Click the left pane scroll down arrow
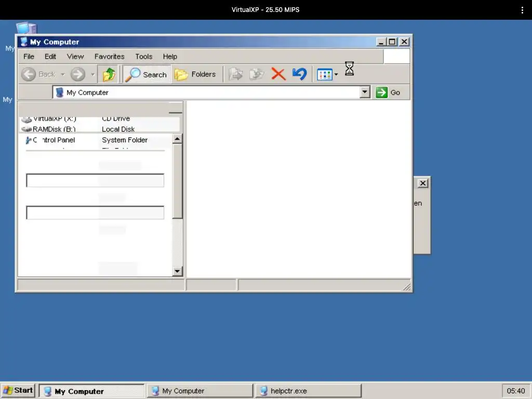Image resolution: width=532 pixels, height=399 pixels. point(177,271)
